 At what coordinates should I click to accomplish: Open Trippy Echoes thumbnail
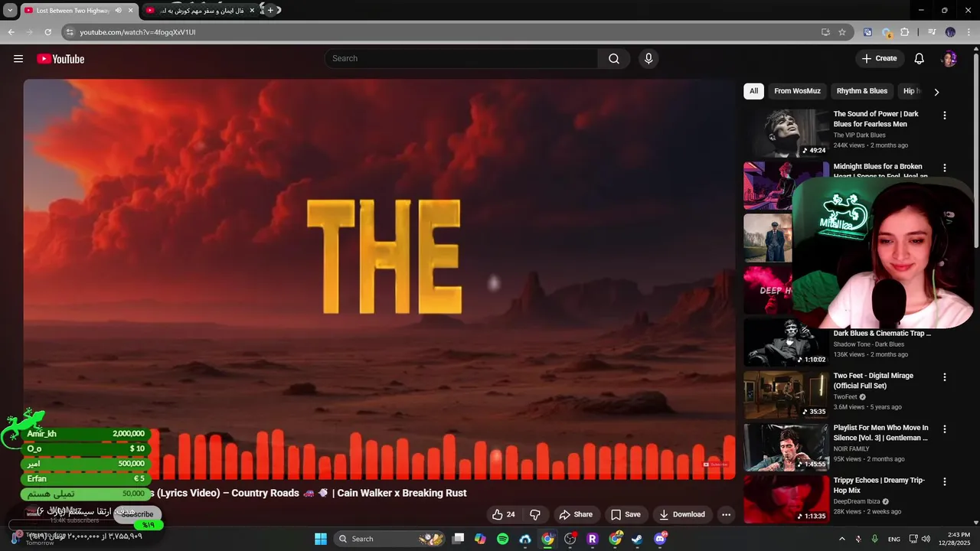pyautogui.click(x=786, y=499)
